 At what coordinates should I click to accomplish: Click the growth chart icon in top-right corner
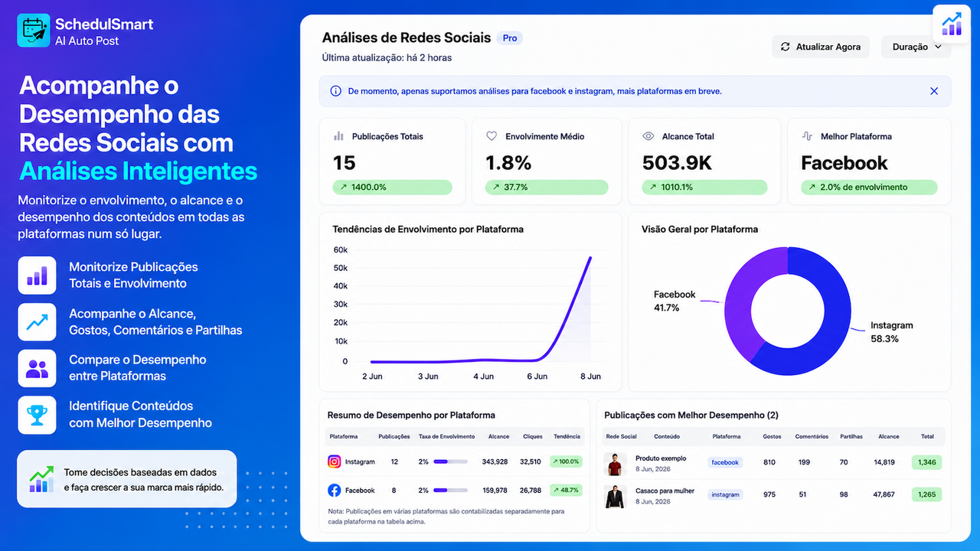[952, 24]
